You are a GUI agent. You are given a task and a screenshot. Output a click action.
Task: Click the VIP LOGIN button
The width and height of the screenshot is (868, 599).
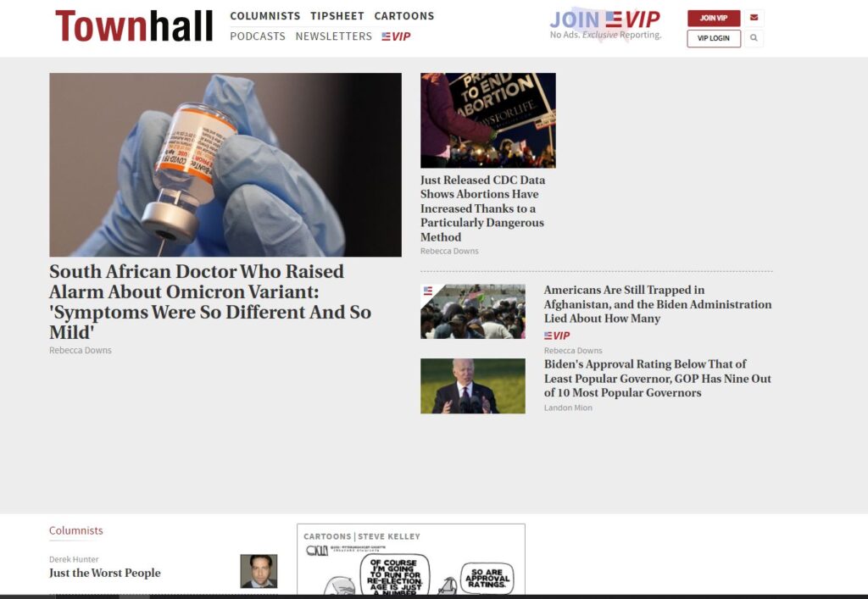tap(714, 38)
